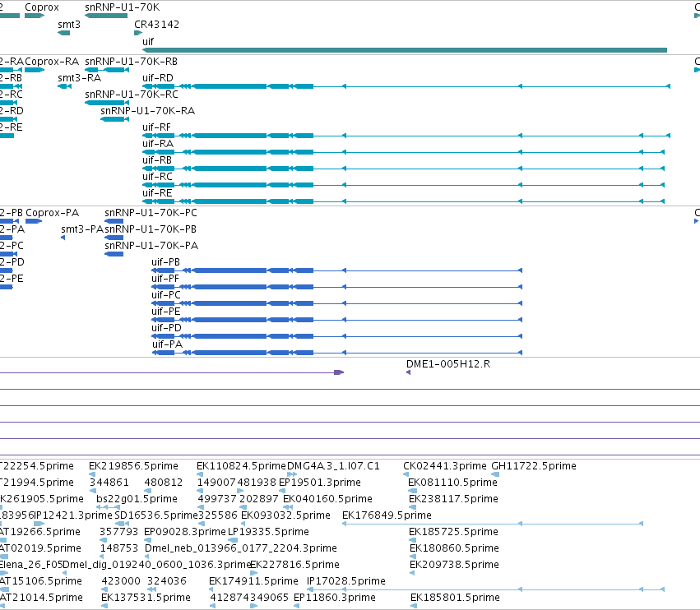
Task: Select the CR43142 gene label
Action: point(156,25)
